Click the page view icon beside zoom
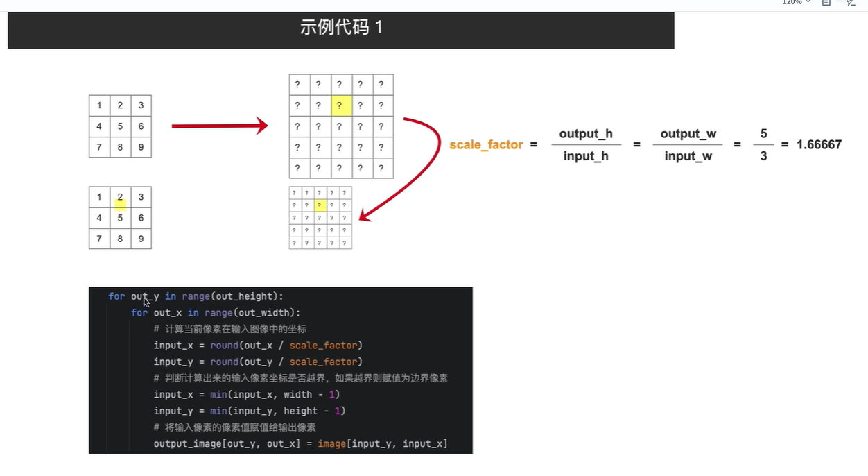This screenshot has height=476, width=868. pyautogui.click(x=826, y=2)
